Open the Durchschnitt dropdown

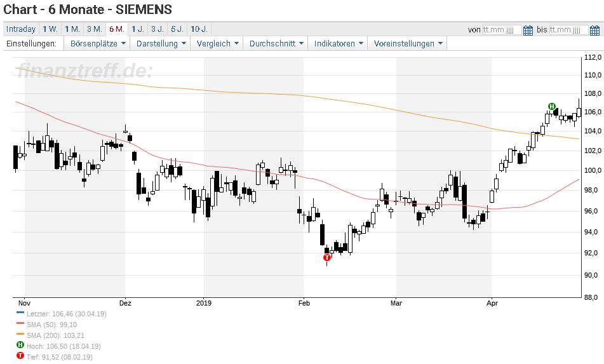tap(276, 44)
